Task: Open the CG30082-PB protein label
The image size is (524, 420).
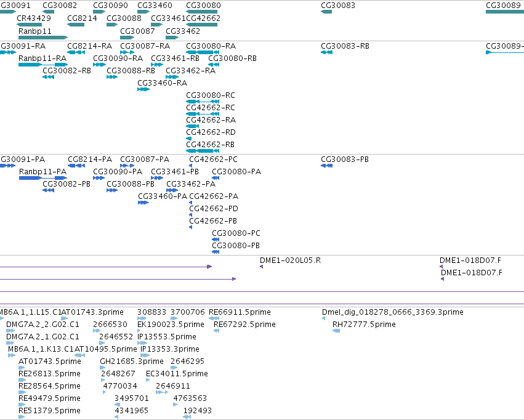Action: 67,184
